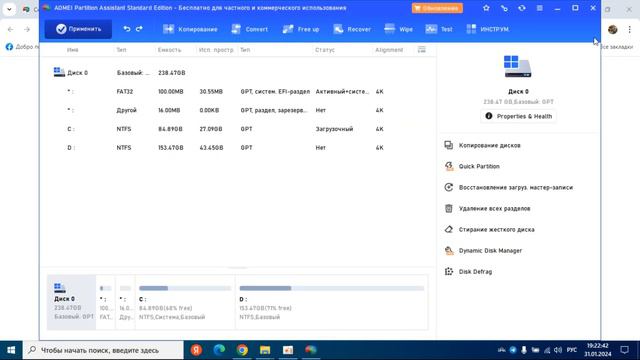Screen dimensions: 640x360
Task: Open the notification center icon
Action: tap(624, 350)
